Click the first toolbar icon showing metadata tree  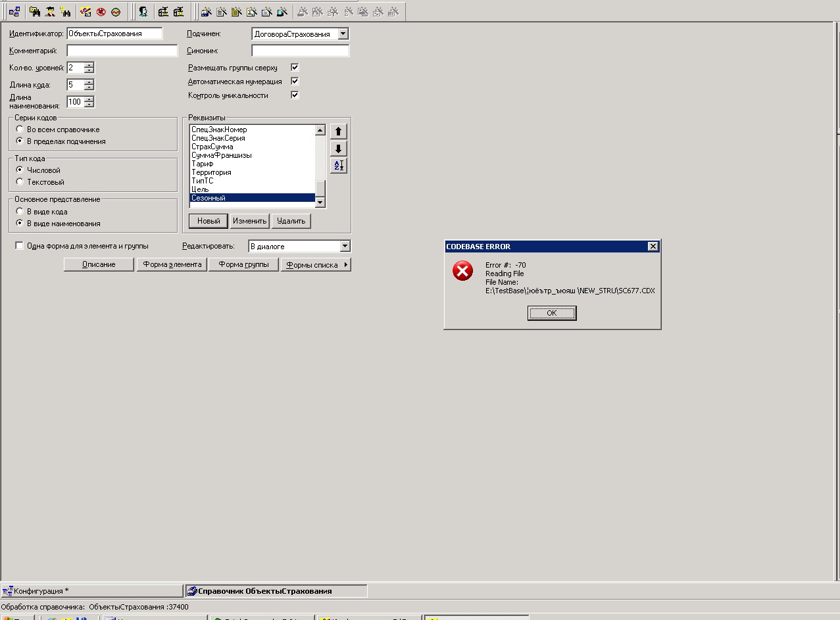pyautogui.click(x=14, y=12)
